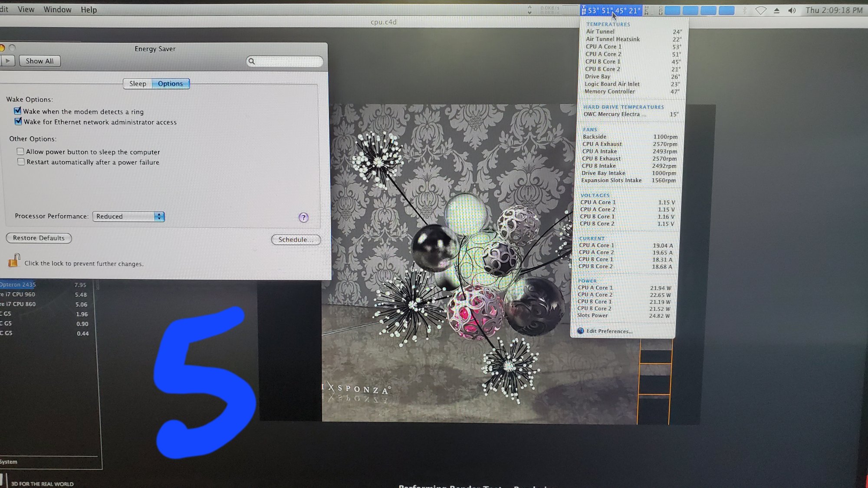Close the temperature monitor menu bar dropdown
This screenshot has width=868, height=488.
pyautogui.click(x=611, y=10)
